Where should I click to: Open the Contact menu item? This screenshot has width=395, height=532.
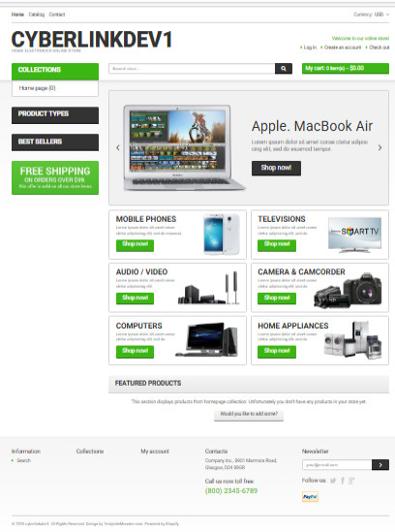pos(57,15)
